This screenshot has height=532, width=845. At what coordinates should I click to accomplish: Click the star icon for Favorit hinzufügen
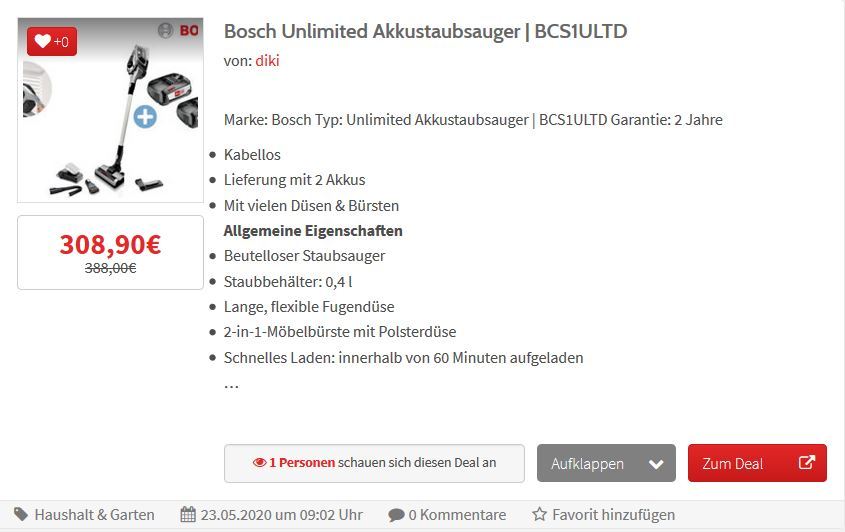tap(539, 514)
